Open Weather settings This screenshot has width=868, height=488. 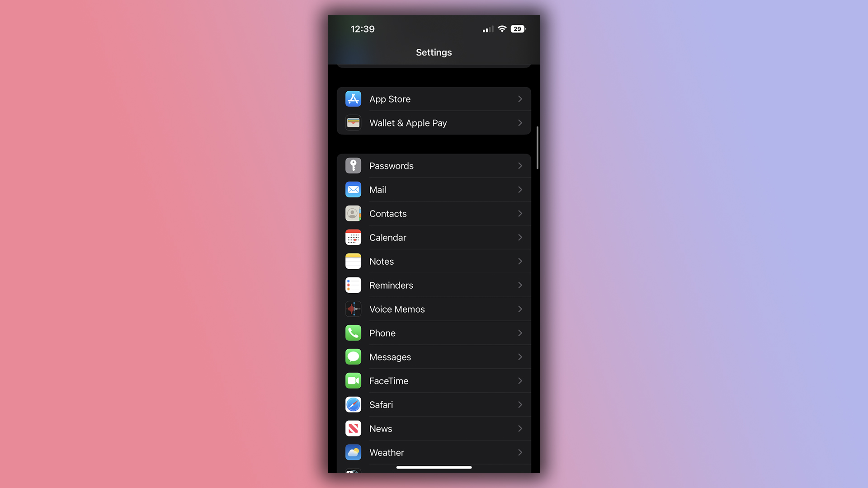(434, 452)
